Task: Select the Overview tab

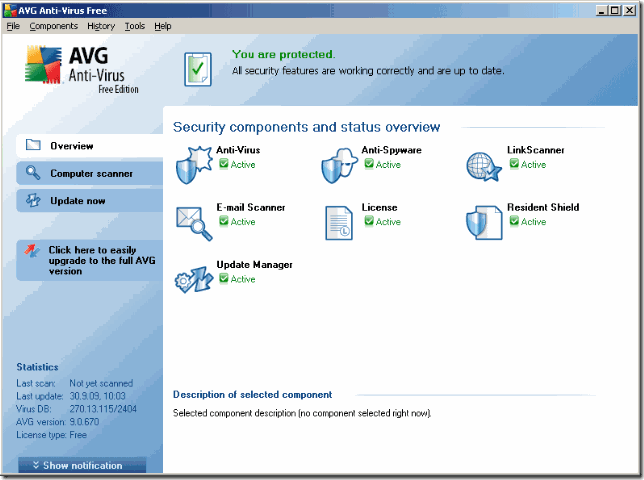Action: click(90, 146)
